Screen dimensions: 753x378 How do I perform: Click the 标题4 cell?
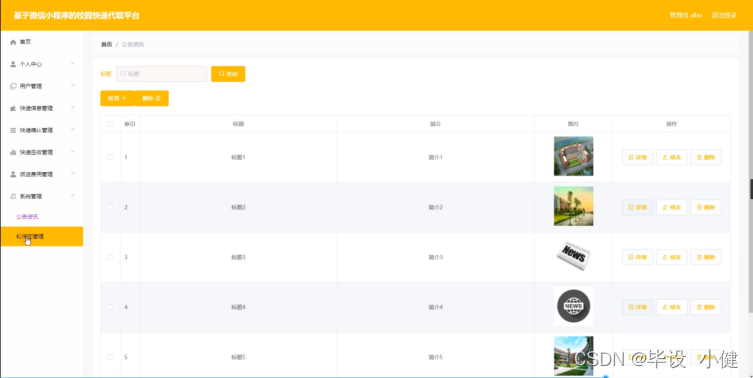point(238,307)
